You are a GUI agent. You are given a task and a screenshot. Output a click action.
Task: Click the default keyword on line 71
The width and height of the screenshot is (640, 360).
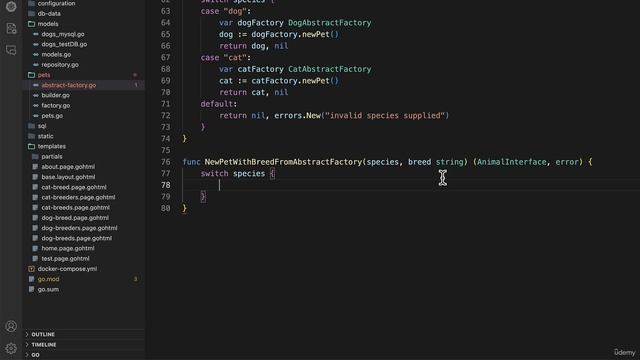tap(216, 104)
